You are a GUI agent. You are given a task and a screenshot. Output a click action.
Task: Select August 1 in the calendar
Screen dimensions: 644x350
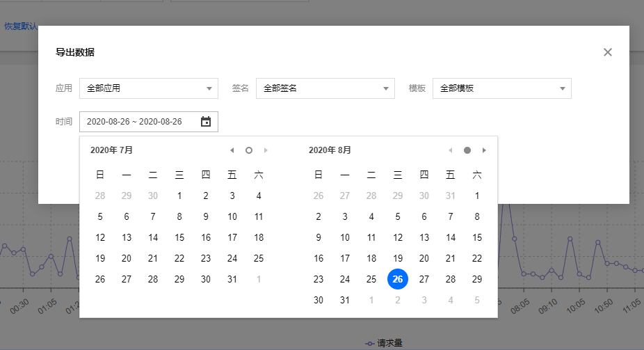click(477, 196)
